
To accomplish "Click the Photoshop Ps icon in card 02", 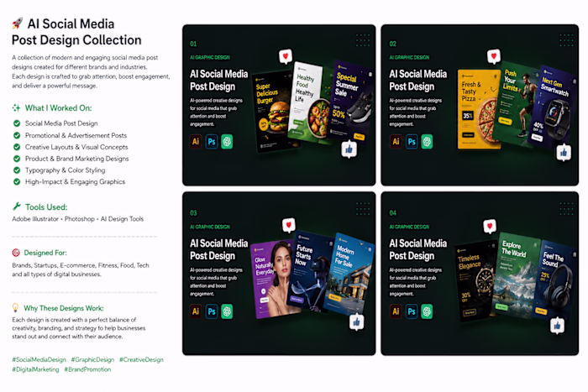I will coord(412,142).
